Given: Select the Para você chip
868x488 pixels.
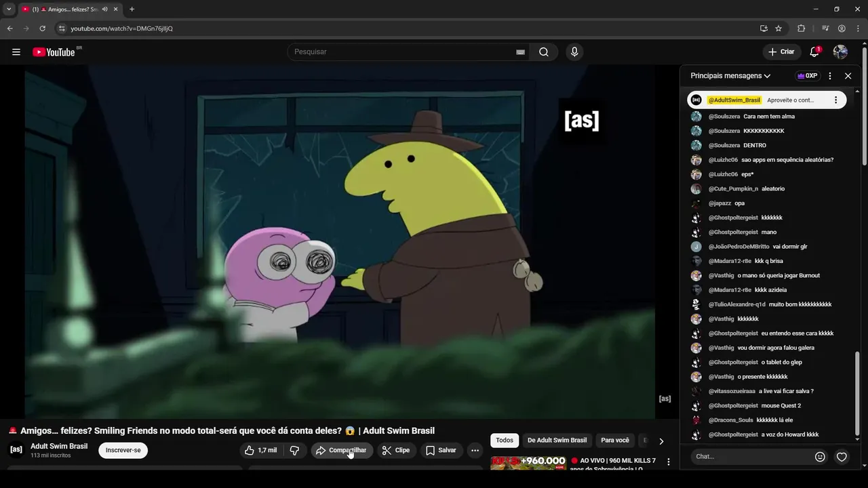Looking at the screenshot, I should 615,441.
